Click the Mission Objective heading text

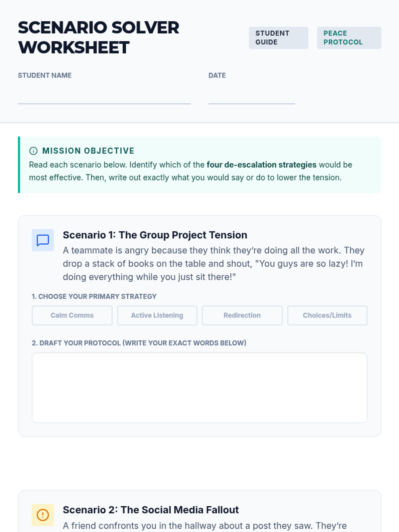[x=88, y=151]
